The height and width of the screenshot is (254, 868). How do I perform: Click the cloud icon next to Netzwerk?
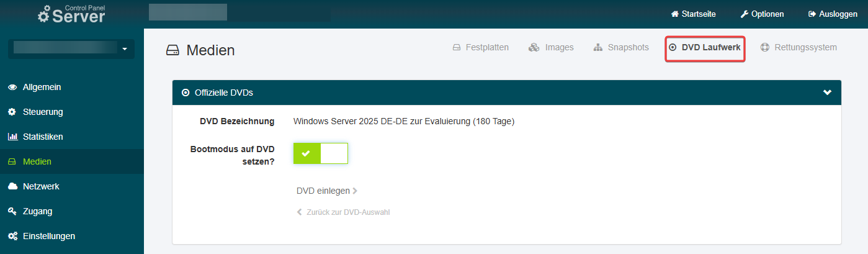12,186
